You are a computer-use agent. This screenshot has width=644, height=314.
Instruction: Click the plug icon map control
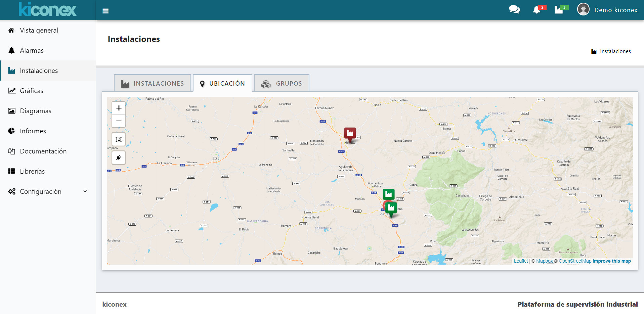pyautogui.click(x=119, y=158)
